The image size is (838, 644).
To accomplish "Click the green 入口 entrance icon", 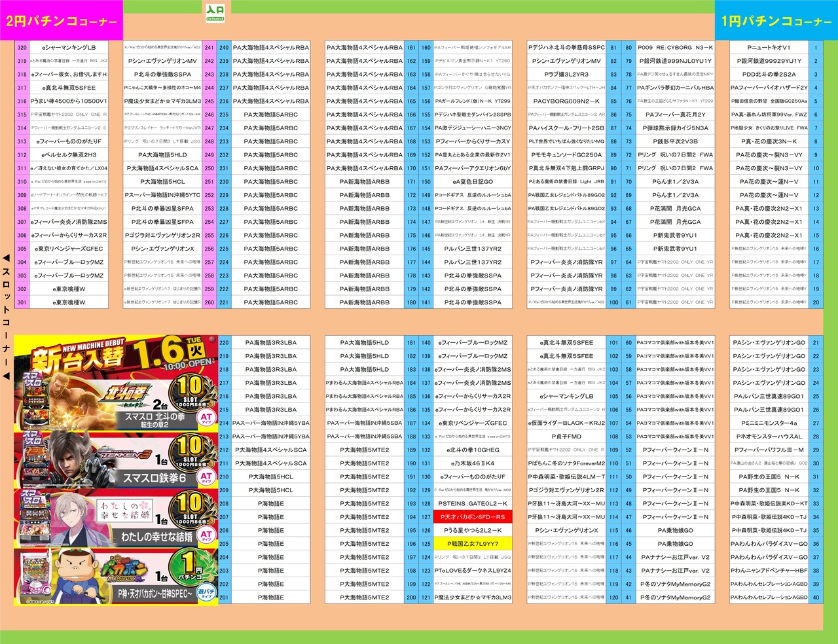I will [215, 12].
